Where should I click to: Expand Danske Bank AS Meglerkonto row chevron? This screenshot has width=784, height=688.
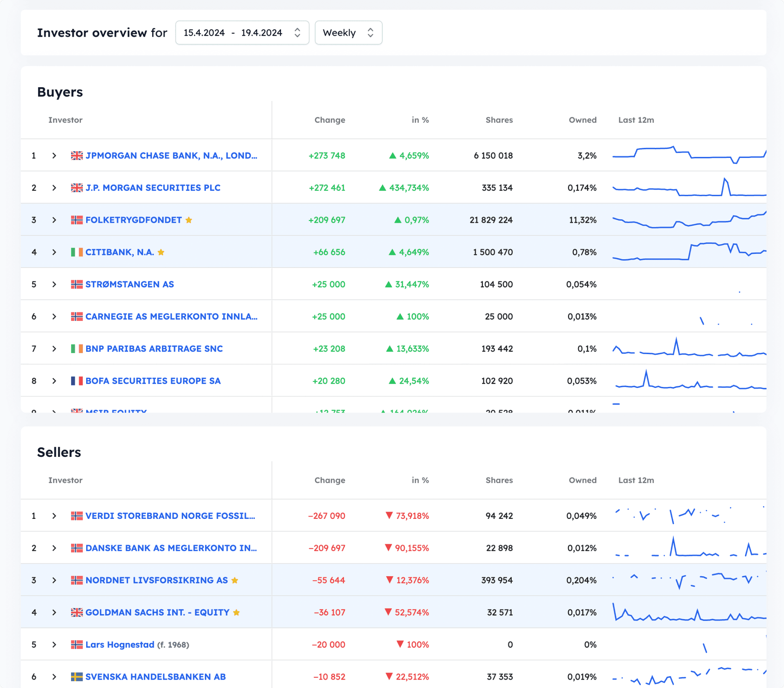click(54, 548)
